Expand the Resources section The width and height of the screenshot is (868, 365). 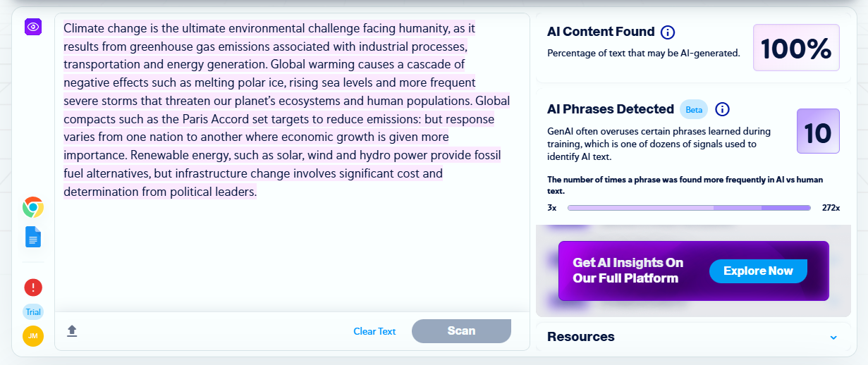pos(581,337)
